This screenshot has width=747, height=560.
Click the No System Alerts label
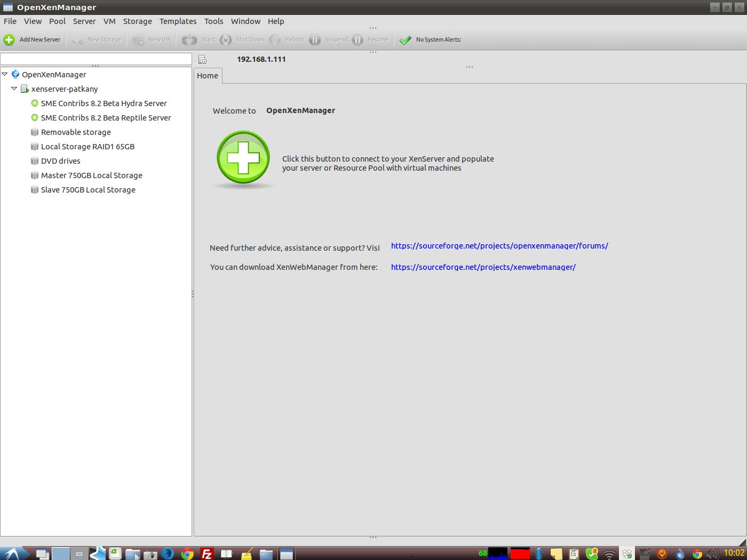click(x=439, y=40)
